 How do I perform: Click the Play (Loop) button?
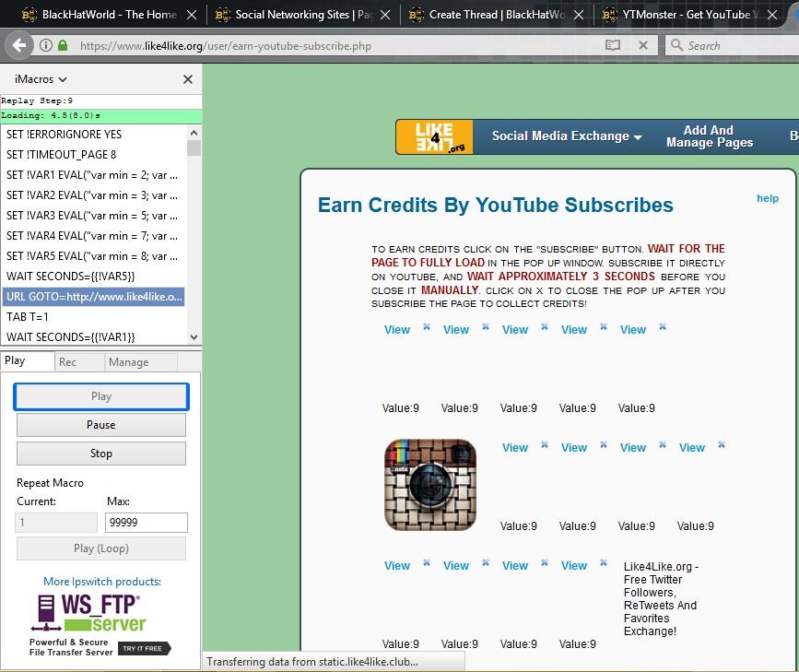101,548
